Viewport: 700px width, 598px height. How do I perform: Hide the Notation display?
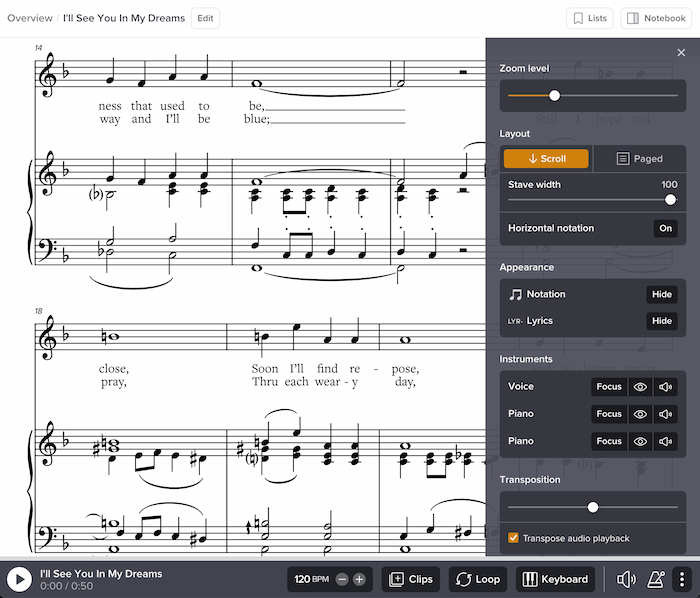pos(662,294)
